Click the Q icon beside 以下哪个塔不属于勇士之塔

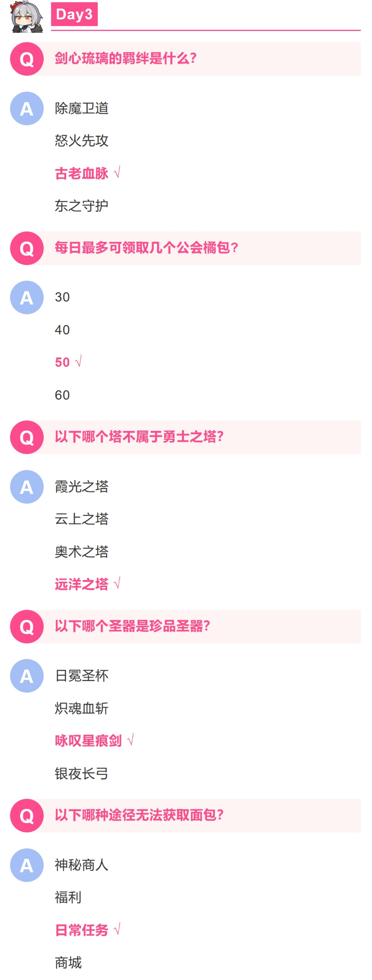[x=27, y=437]
